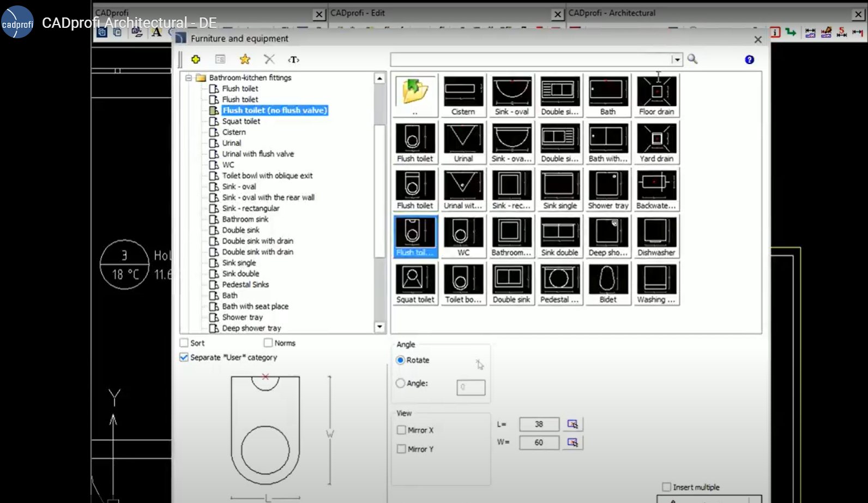
Task: Click the pick width icon beside W field
Action: [x=572, y=442]
